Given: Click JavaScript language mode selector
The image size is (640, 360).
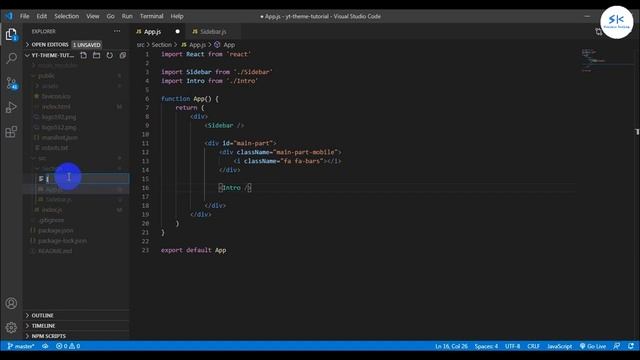Looking at the screenshot, I should pos(559,346).
